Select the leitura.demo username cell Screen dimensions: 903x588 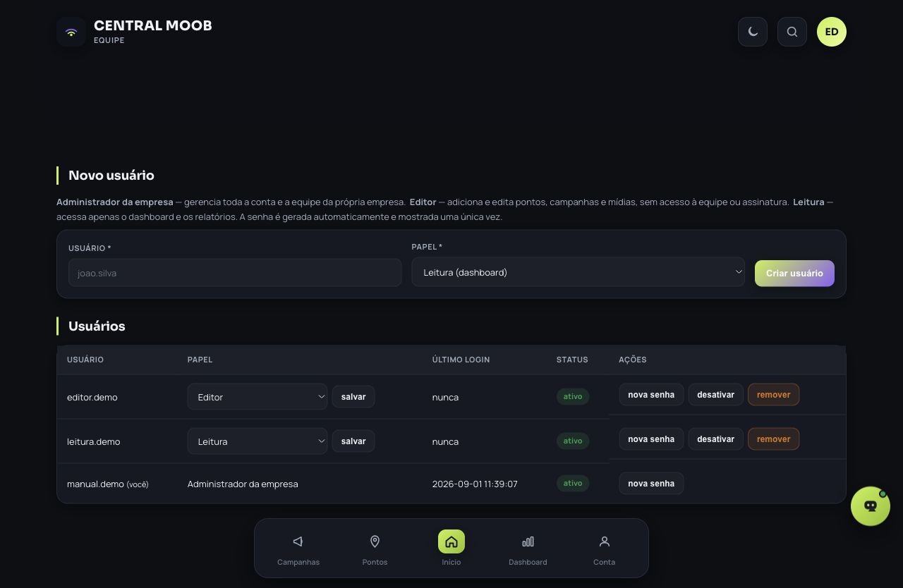coord(94,442)
